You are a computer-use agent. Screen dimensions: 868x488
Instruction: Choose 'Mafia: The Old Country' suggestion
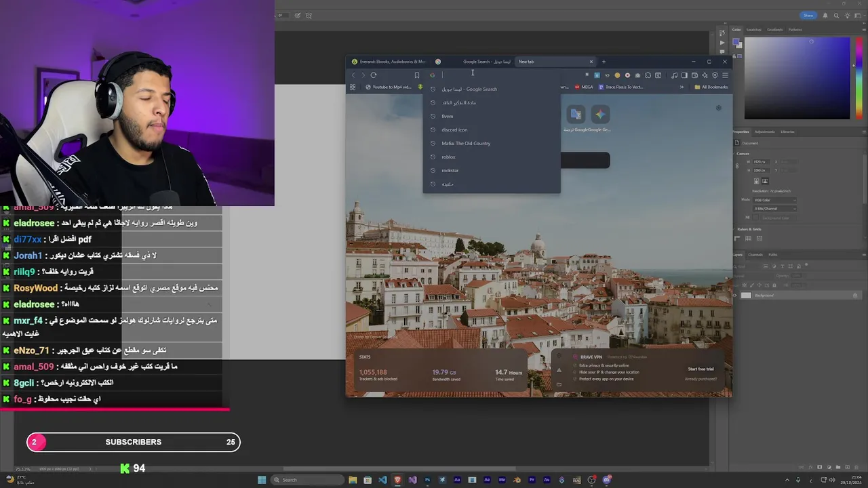(492, 143)
